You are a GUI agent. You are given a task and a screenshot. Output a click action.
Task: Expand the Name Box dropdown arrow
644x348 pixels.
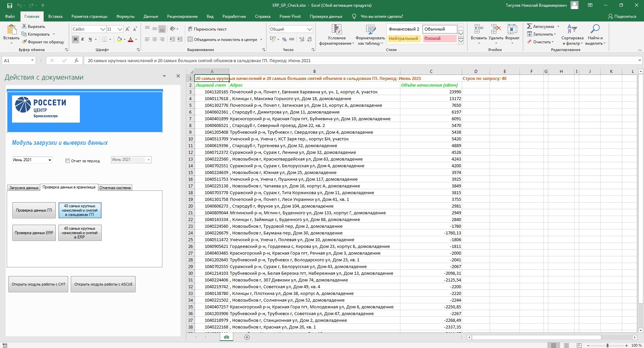tap(32, 60)
